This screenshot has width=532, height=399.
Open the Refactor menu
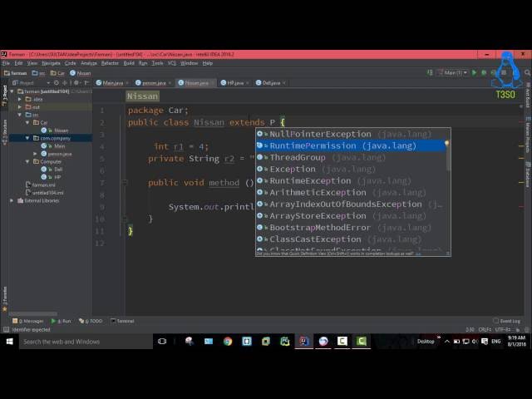pos(110,63)
